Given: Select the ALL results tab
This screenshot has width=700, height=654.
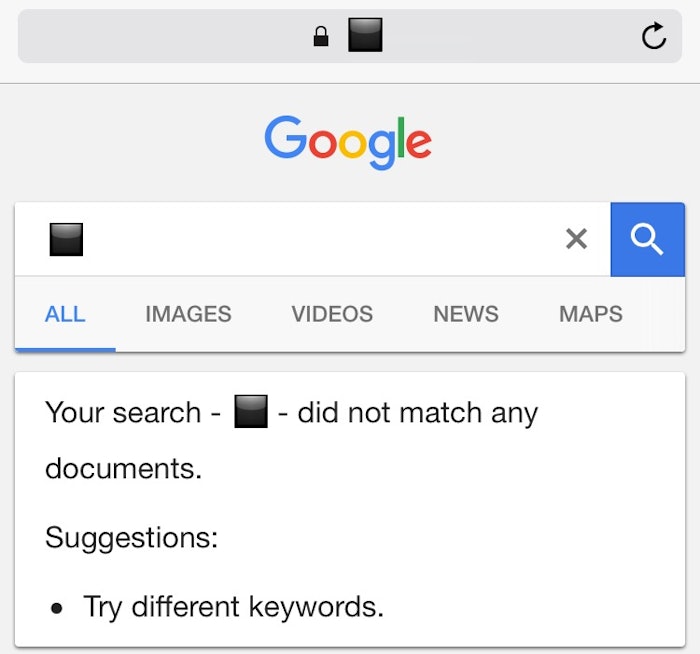Looking at the screenshot, I should 65,314.
